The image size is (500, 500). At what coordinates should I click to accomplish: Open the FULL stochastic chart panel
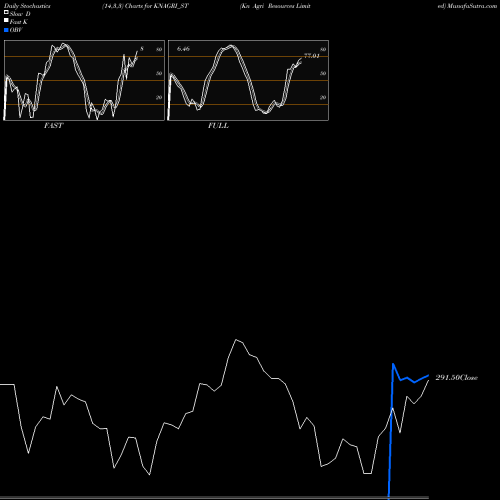click(x=248, y=80)
